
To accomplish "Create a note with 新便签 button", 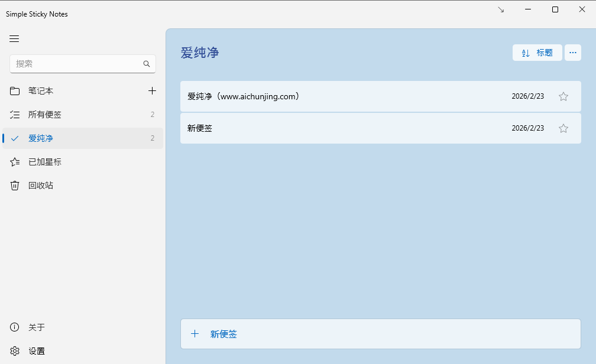I will 380,334.
